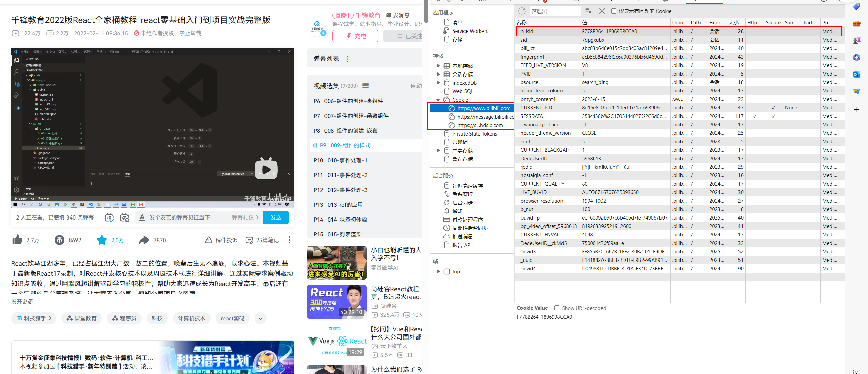Expand the top frame under 帧
The height and width of the screenshot is (374, 868).
(x=438, y=271)
